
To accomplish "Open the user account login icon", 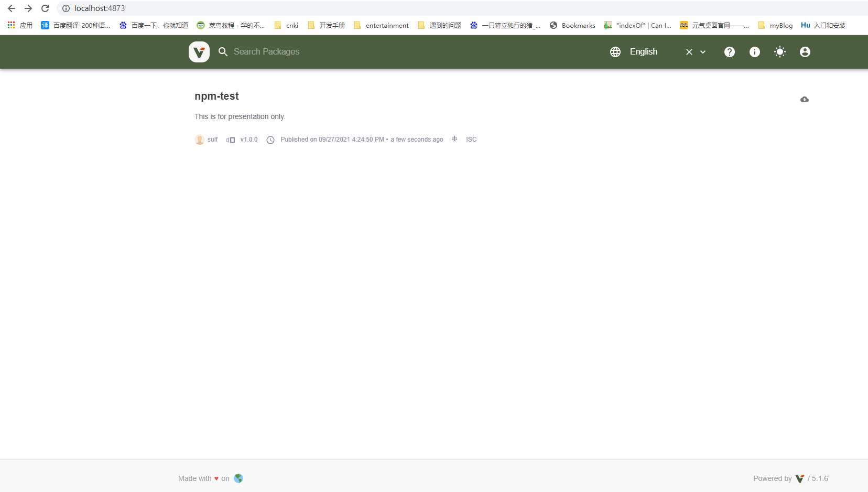I will coord(805,52).
